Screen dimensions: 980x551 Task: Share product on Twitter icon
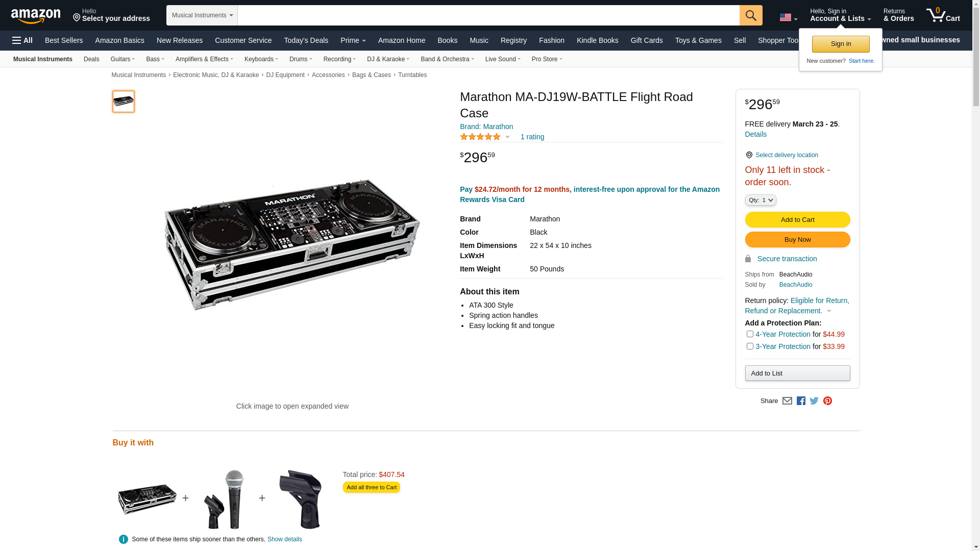[x=814, y=401]
